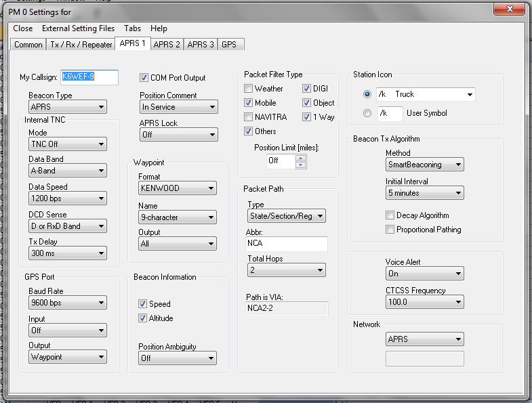532x403 pixels.
Task: Enable the Weather packet filter checkbox
Action: point(249,89)
